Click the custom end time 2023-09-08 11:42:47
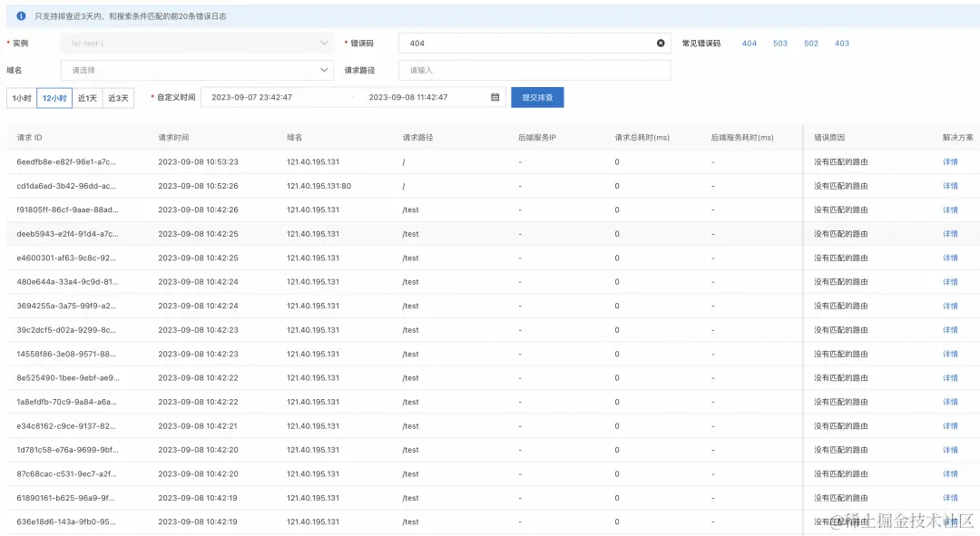The image size is (980, 536). (x=408, y=97)
